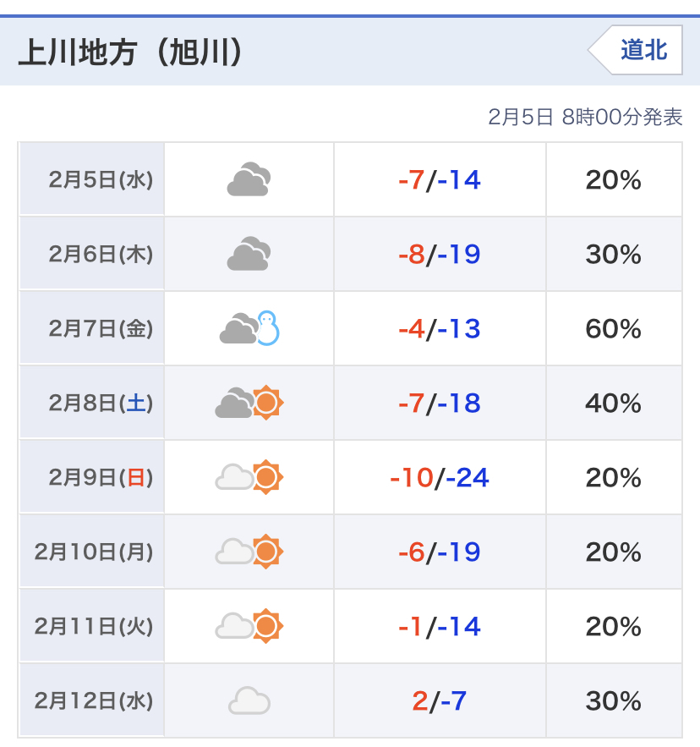
Task: Click the partly sunny icon for 2月10日
Action: (249, 552)
